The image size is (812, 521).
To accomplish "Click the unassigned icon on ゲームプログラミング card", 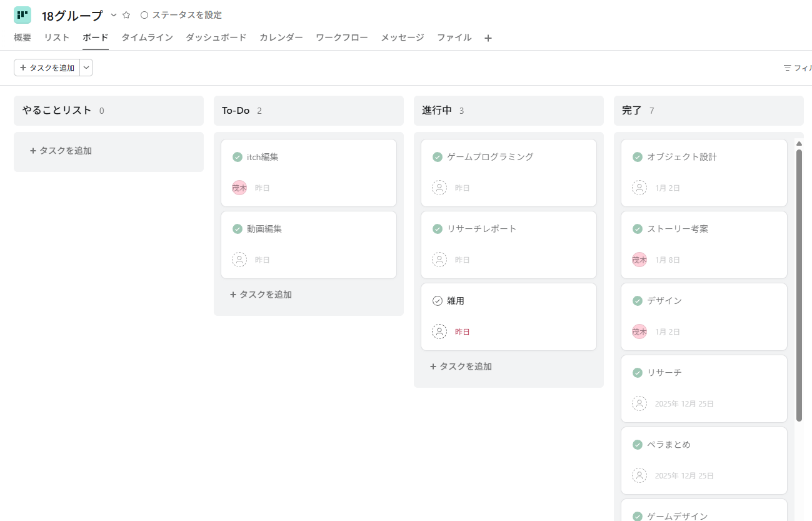I will [x=439, y=188].
